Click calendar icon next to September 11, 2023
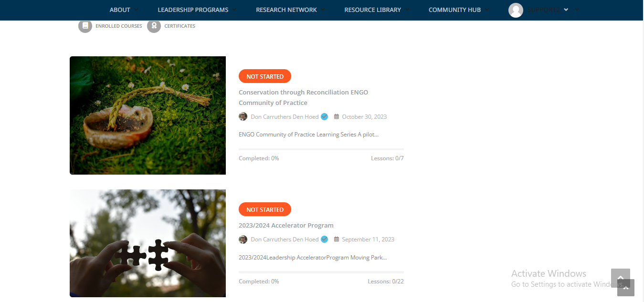Viewport: 644px width, 302px height. (x=337, y=240)
